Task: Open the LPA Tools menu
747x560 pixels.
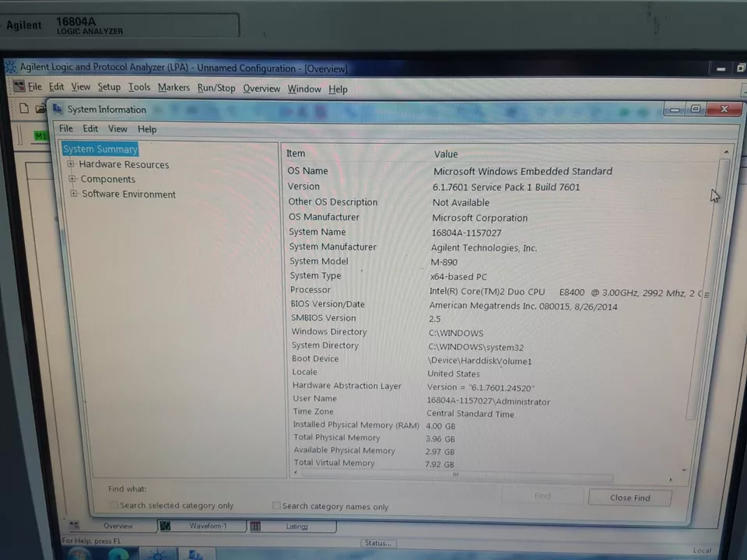Action: pyautogui.click(x=139, y=87)
